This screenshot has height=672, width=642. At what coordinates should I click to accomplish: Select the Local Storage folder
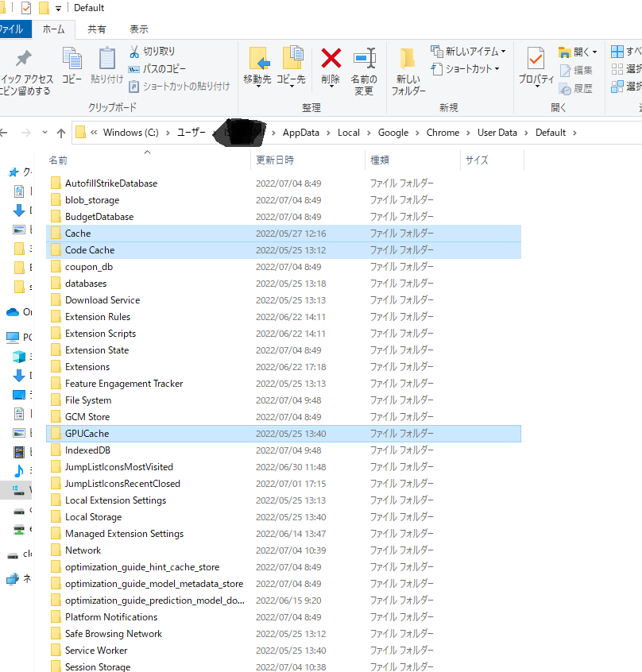(x=93, y=517)
